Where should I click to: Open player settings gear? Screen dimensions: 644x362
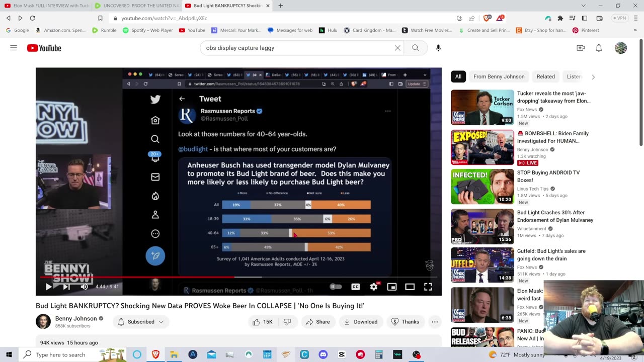[x=374, y=287]
